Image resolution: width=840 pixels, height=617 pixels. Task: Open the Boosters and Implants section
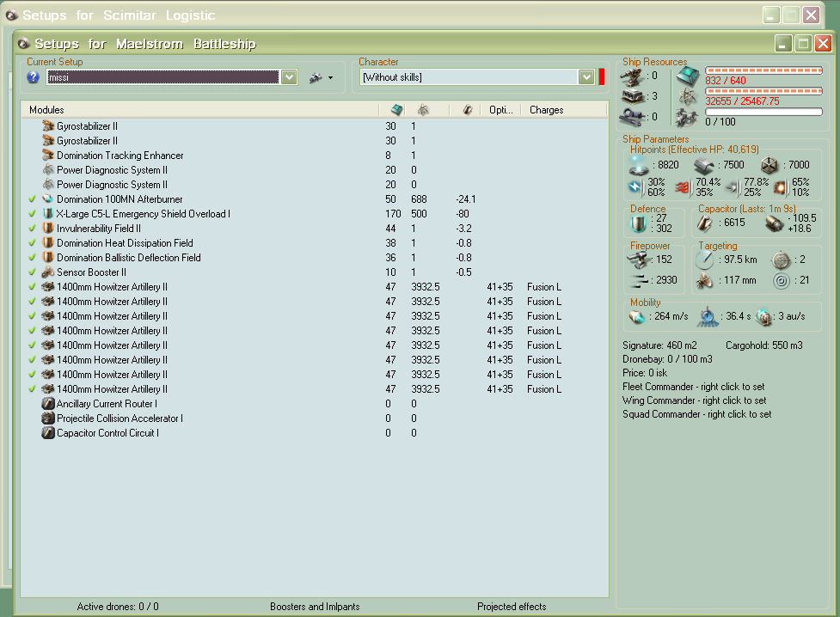[x=315, y=607]
